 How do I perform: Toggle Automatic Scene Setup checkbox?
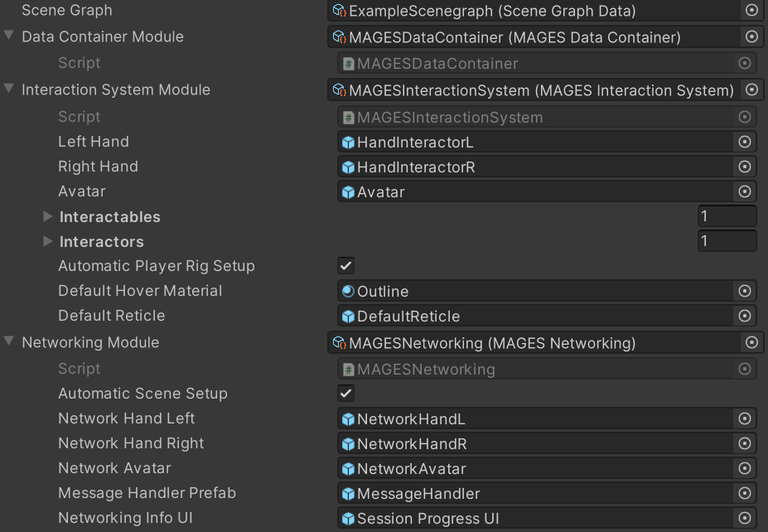345,393
